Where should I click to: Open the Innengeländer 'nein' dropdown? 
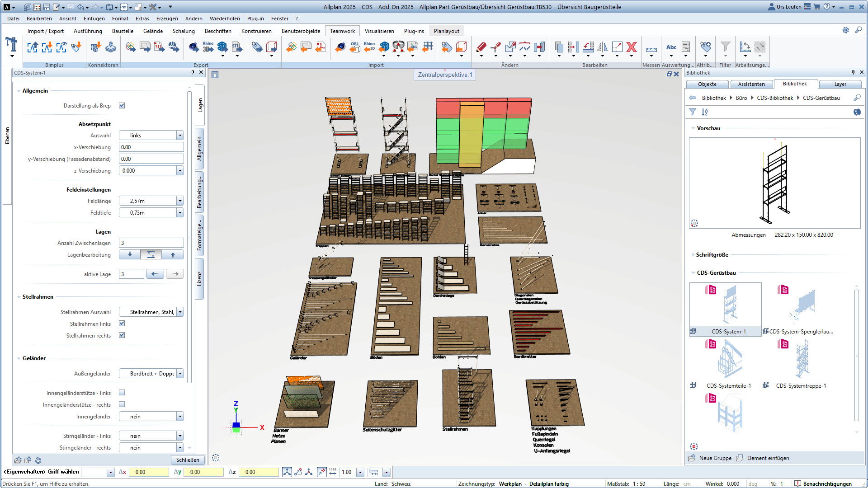coord(180,416)
